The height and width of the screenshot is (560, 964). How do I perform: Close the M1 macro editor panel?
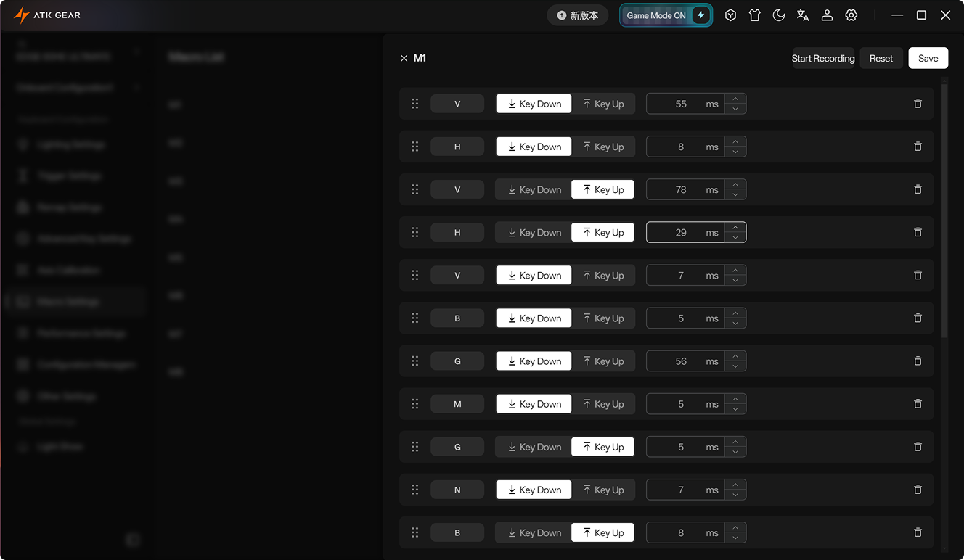coord(404,58)
